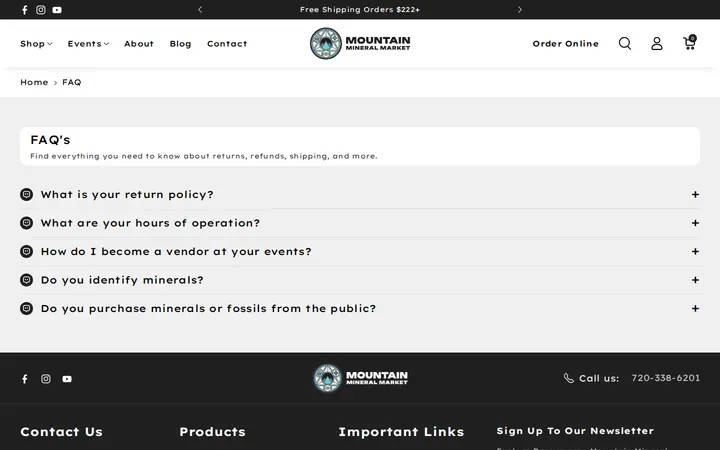
Task: Show next announcement with right arrow
Action: pyautogui.click(x=520, y=9)
